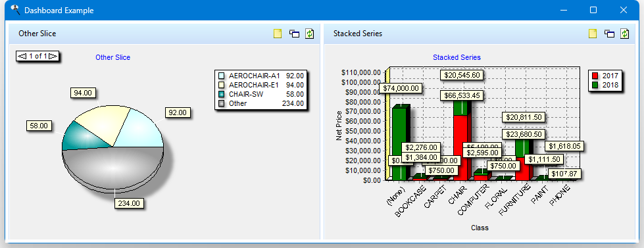Click the Dashboard Example app icon in title bar
This screenshot has width=644, height=248.
coord(15,10)
